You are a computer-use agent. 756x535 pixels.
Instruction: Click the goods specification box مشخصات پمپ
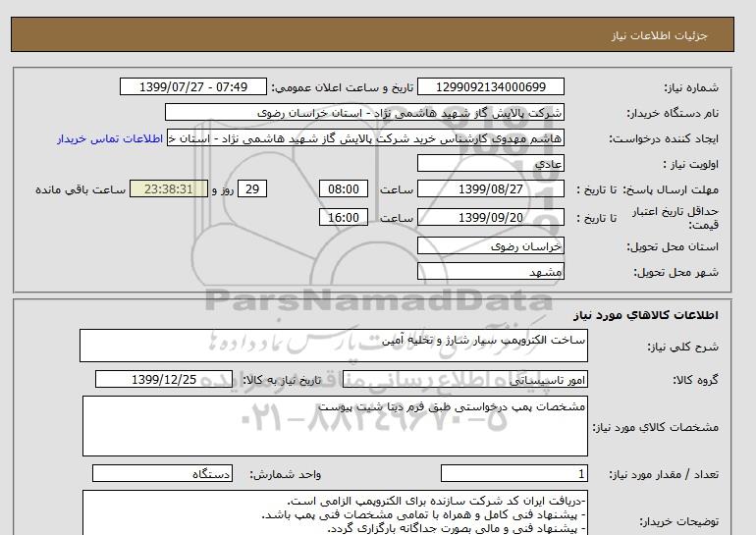pyautogui.click(x=335, y=426)
